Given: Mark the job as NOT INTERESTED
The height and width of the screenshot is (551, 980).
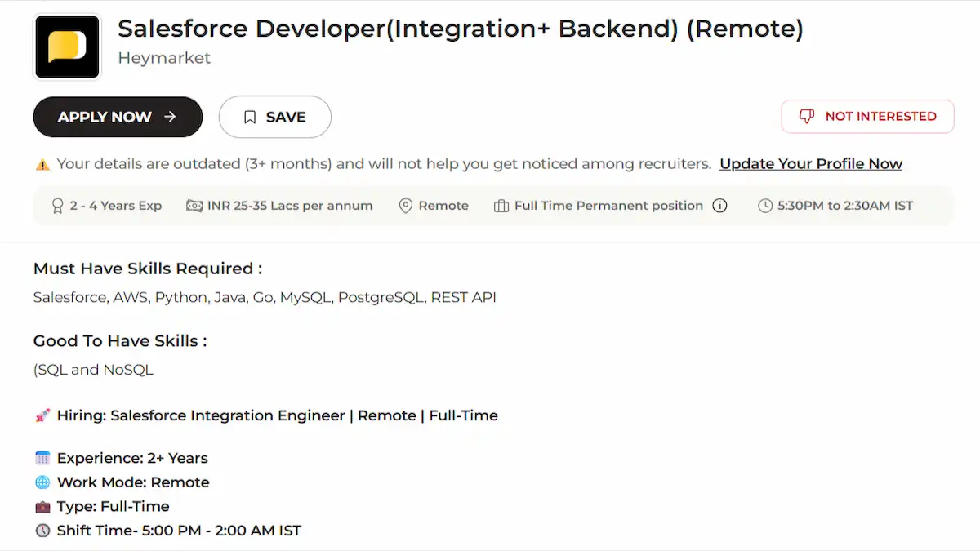Looking at the screenshot, I should click(x=880, y=117).
